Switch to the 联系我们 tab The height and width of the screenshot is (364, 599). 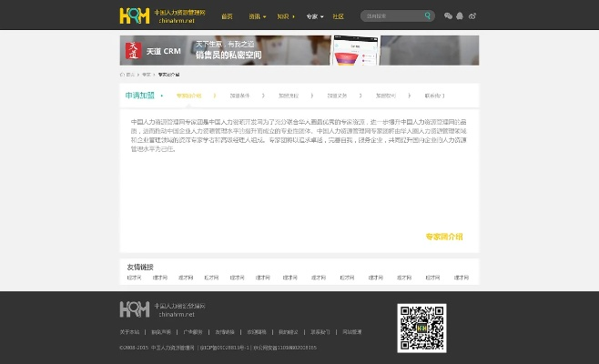pyautogui.click(x=434, y=96)
